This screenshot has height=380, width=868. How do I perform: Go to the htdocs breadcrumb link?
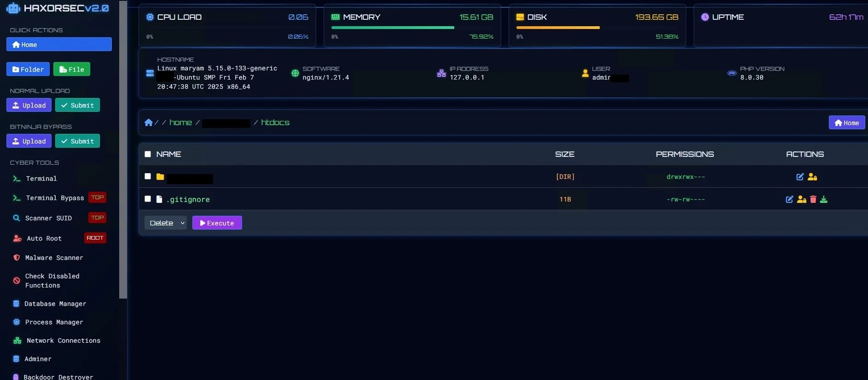coord(275,122)
